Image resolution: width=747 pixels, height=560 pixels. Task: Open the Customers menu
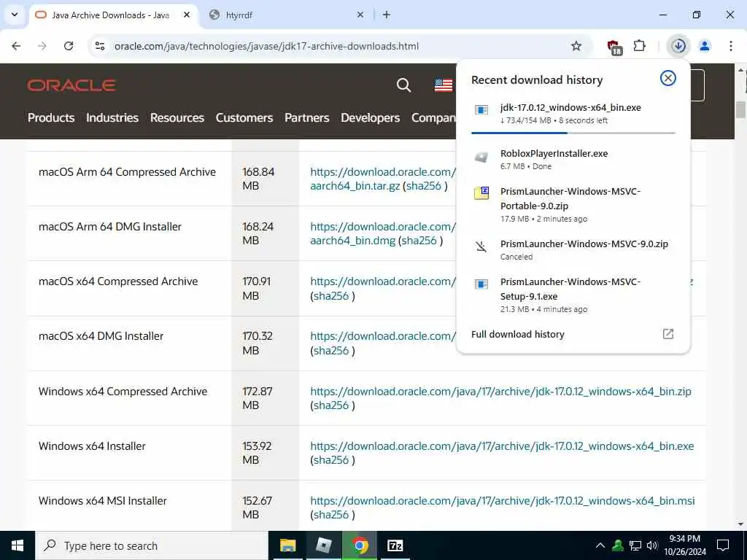(244, 117)
